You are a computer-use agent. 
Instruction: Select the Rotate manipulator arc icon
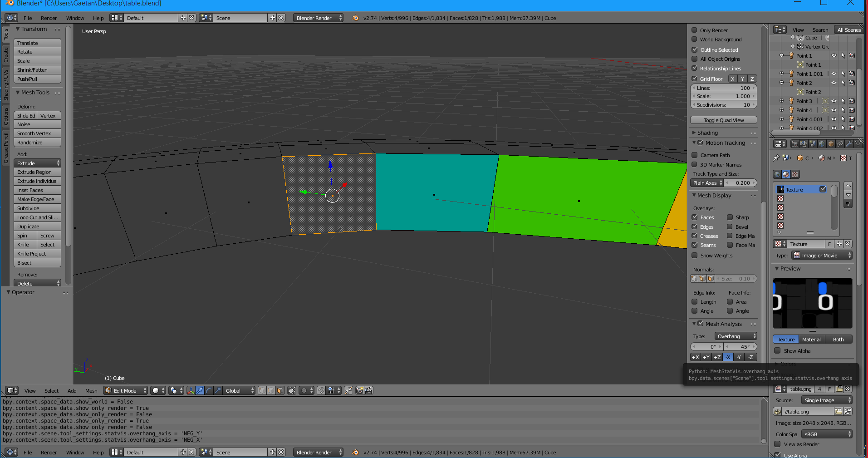[209, 390]
